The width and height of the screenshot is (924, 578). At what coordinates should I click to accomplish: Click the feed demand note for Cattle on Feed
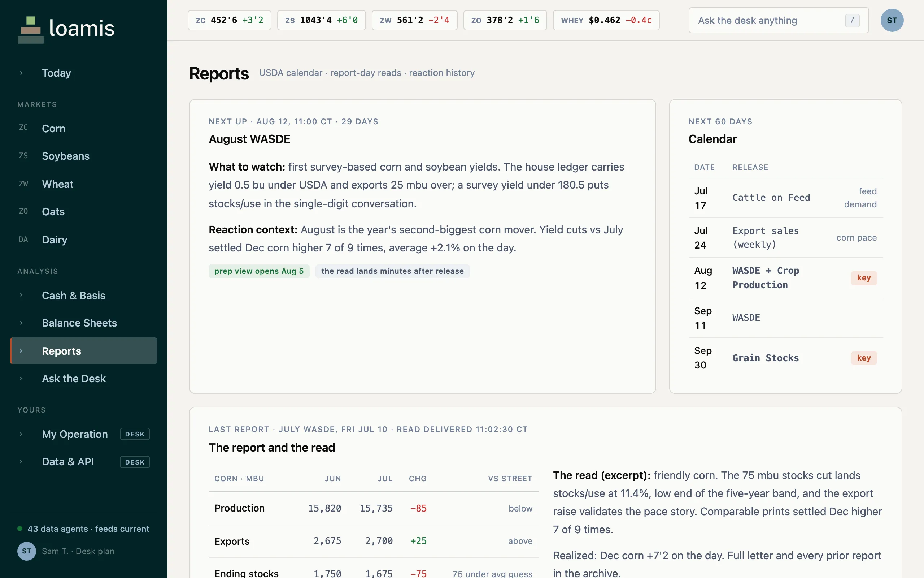(860, 198)
